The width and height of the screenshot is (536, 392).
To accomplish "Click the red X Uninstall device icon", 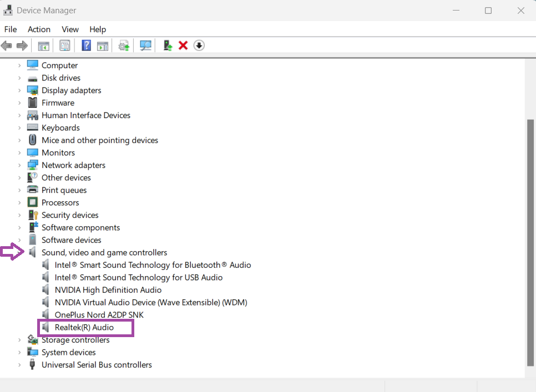I will (183, 45).
